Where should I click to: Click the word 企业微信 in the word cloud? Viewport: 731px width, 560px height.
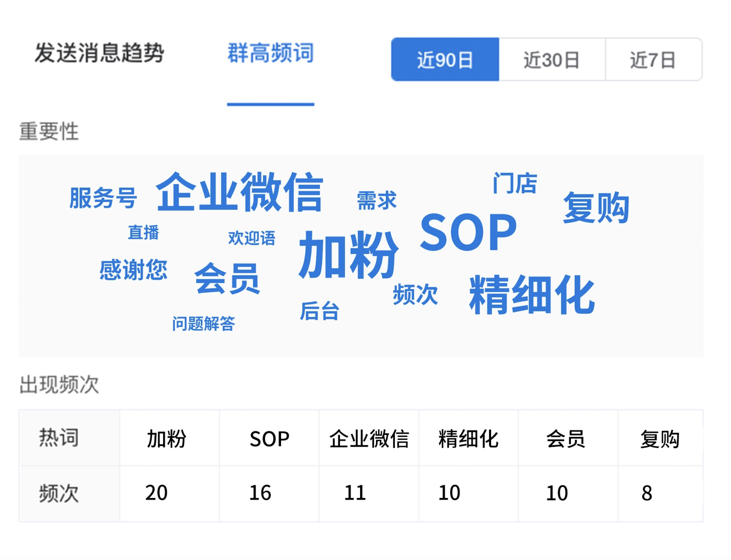(x=240, y=192)
